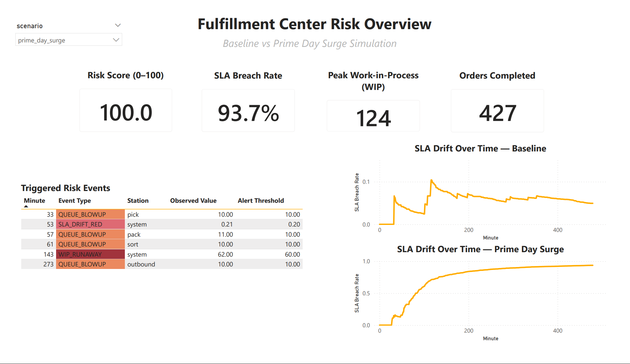630x364 pixels.
Task: Click the ascending sort arrow under Minute
Action: 26,207
